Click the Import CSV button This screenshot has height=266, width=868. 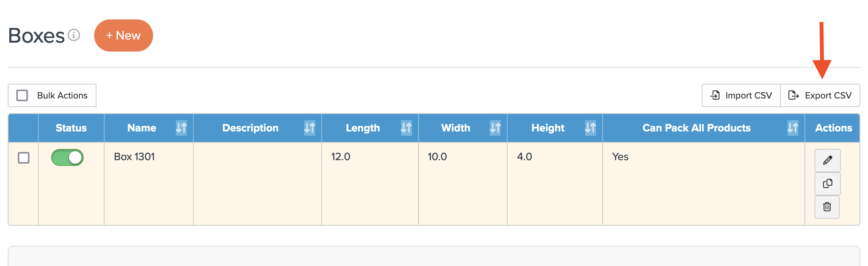click(x=741, y=95)
